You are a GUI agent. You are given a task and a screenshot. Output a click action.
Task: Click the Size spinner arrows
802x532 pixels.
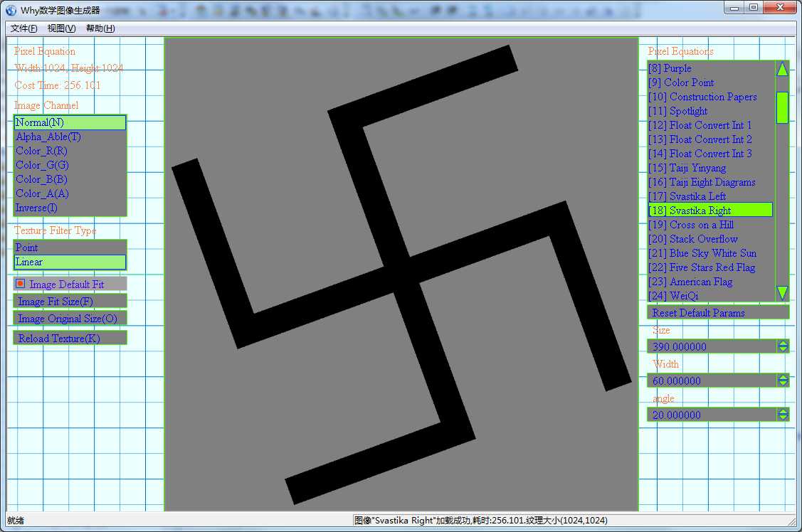[x=783, y=346]
